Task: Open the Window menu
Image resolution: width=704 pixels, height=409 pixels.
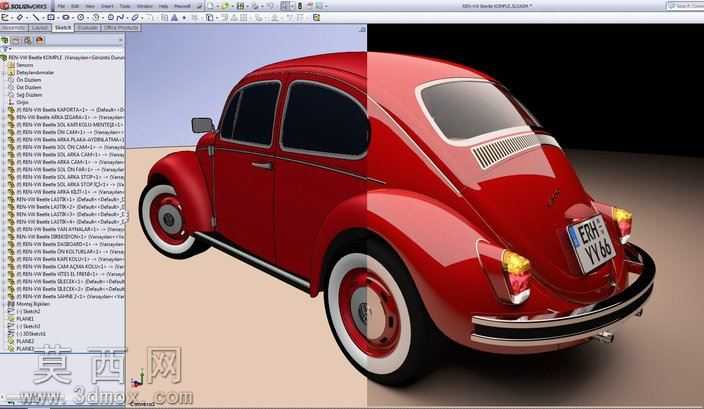Action: tap(145, 6)
